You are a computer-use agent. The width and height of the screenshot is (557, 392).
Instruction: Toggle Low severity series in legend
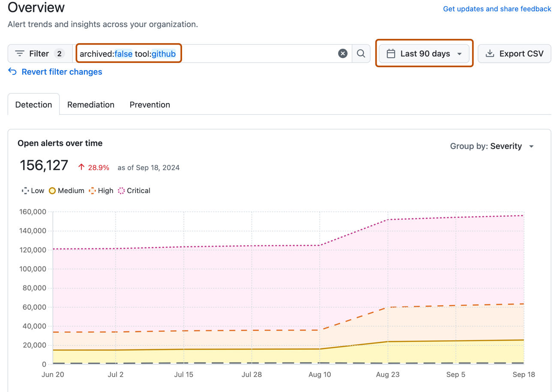point(33,191)
